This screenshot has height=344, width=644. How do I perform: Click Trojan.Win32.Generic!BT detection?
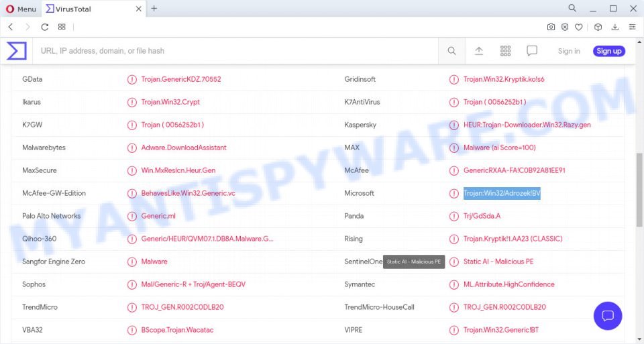click(x=501, y=330)
